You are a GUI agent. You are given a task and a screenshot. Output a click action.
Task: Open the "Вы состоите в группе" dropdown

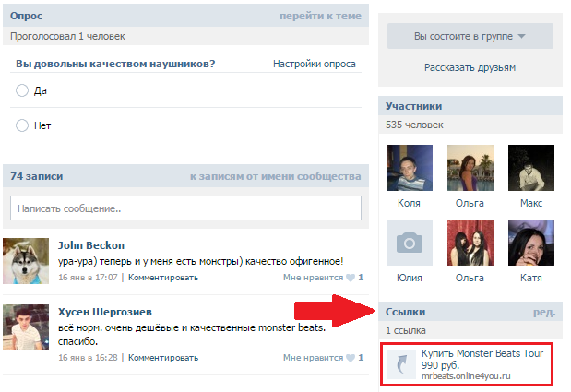(x=470, y=36)
